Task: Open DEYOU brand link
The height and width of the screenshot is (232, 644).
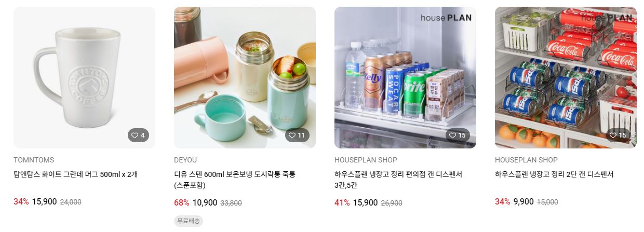Action: coord(185,160)
